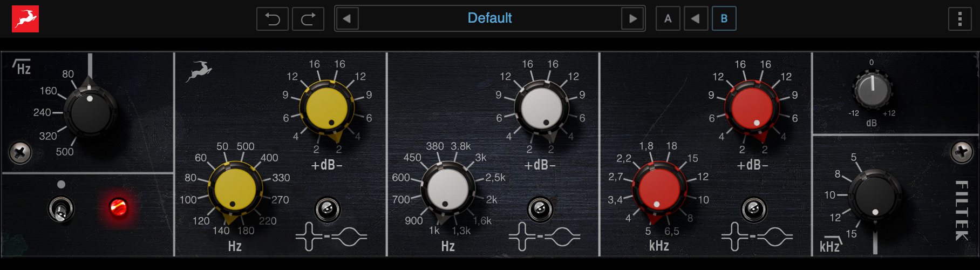Open the Default preset dropdown
Viewport: 980px width, 270px height.
(489, 19)
